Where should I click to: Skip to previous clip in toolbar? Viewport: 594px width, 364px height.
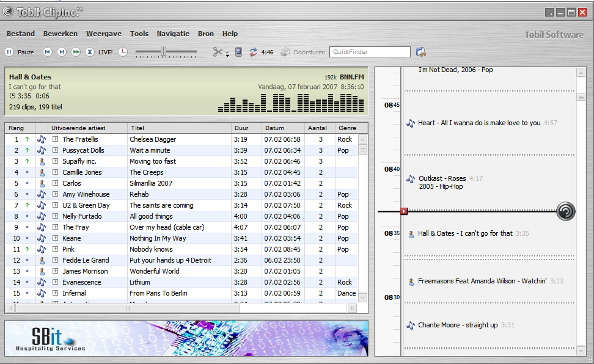(48, 52)
